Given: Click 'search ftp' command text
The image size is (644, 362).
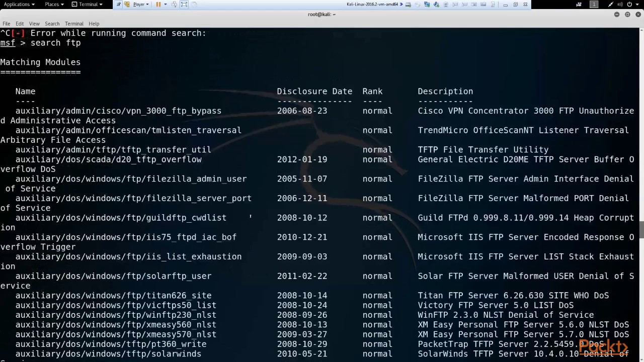Looking at the screenshot, I should click(x=55, y=43).
